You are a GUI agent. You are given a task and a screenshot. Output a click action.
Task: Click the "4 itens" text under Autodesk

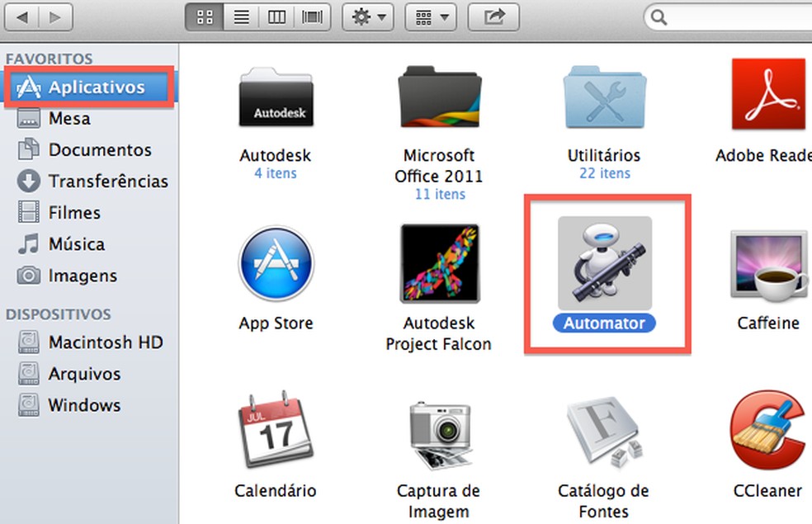tap(276, 173)
